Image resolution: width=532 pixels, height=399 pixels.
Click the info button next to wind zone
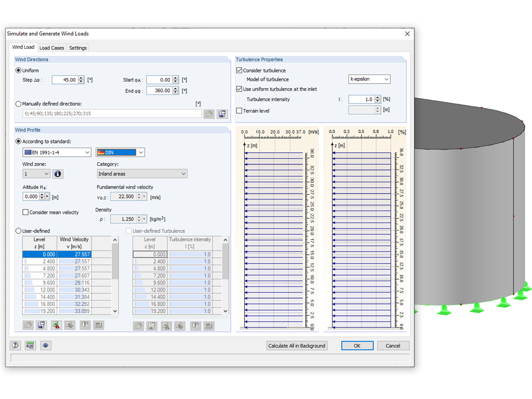tap(57, 174)
